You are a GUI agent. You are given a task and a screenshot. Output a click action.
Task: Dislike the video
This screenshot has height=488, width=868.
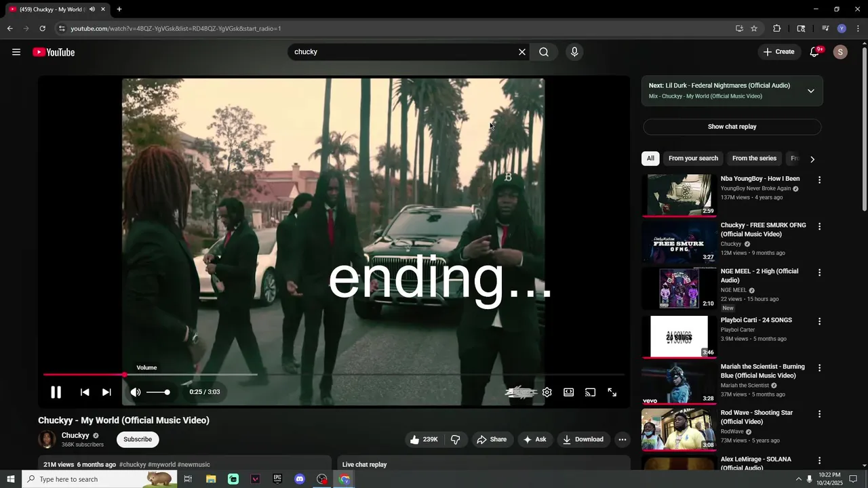456,439
